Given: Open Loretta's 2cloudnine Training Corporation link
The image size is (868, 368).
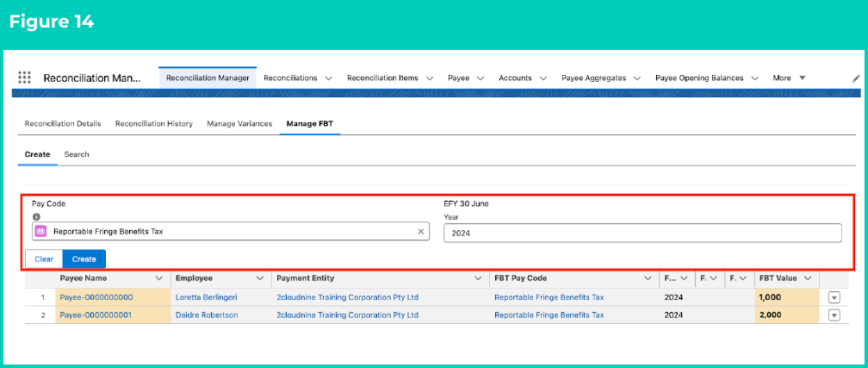Looking at the screenshot, I should click(x=348, y=297).
